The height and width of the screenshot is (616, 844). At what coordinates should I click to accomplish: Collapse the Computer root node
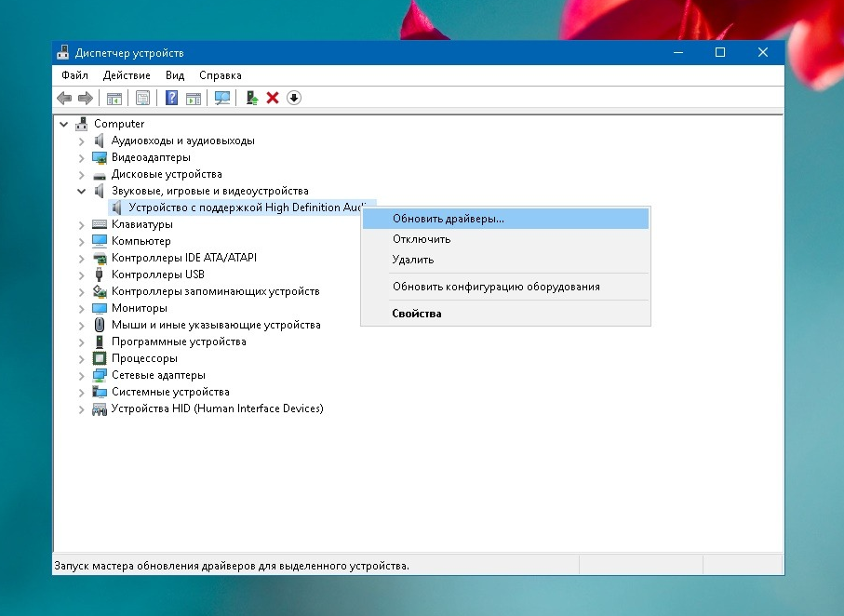click(63, 124)
